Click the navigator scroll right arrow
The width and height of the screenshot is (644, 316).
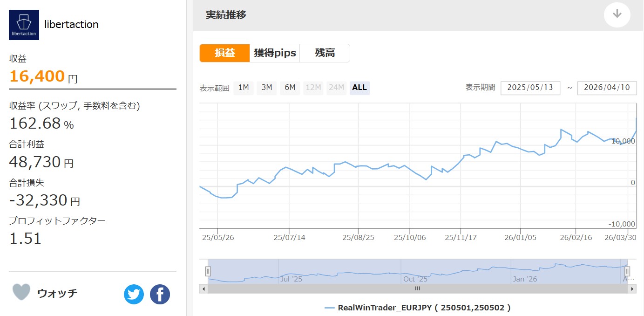[x=632, y=289]
